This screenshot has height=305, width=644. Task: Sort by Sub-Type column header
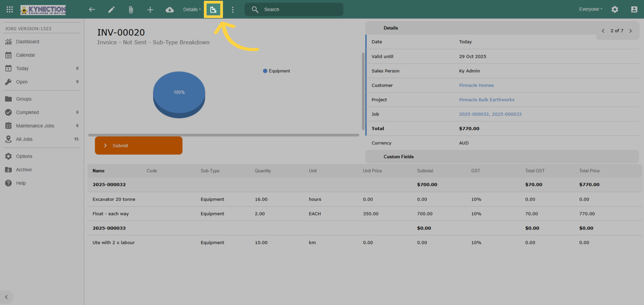[210, 171]
